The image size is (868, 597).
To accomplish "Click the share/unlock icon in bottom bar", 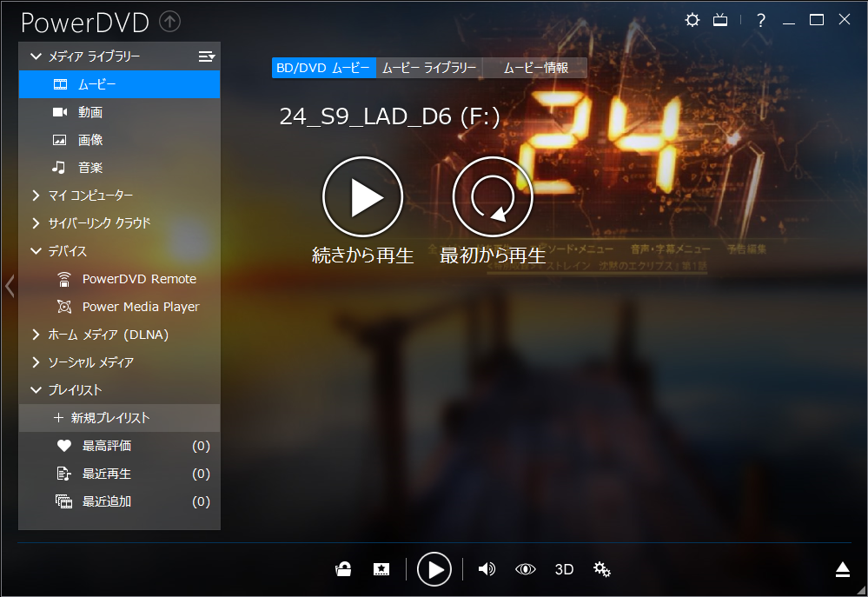I will 343,568.
